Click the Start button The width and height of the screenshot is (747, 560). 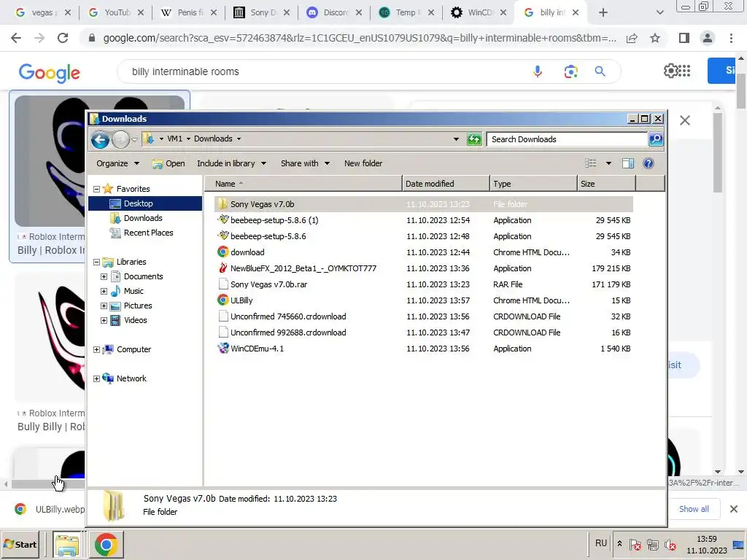tap(20, 544)
